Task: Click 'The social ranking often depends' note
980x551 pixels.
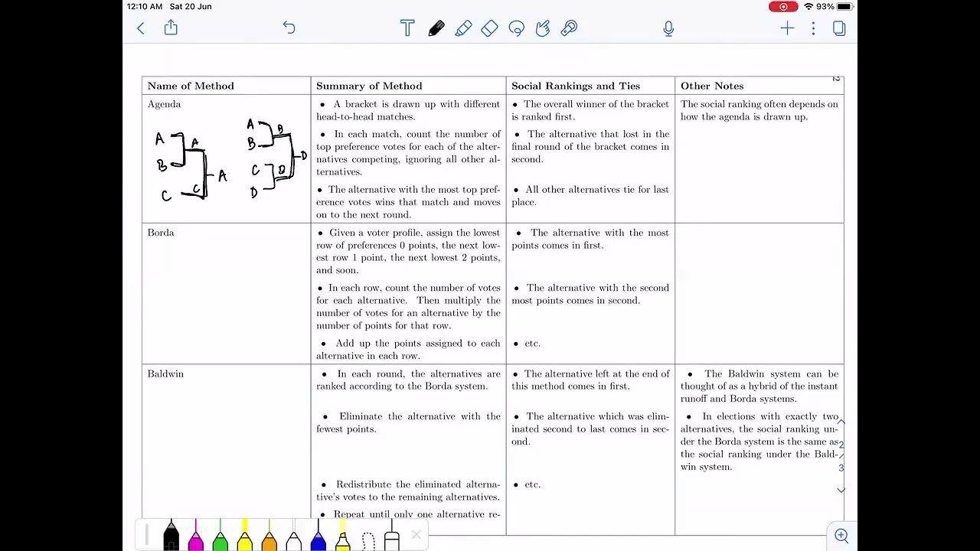Action: tap(759, 110)
